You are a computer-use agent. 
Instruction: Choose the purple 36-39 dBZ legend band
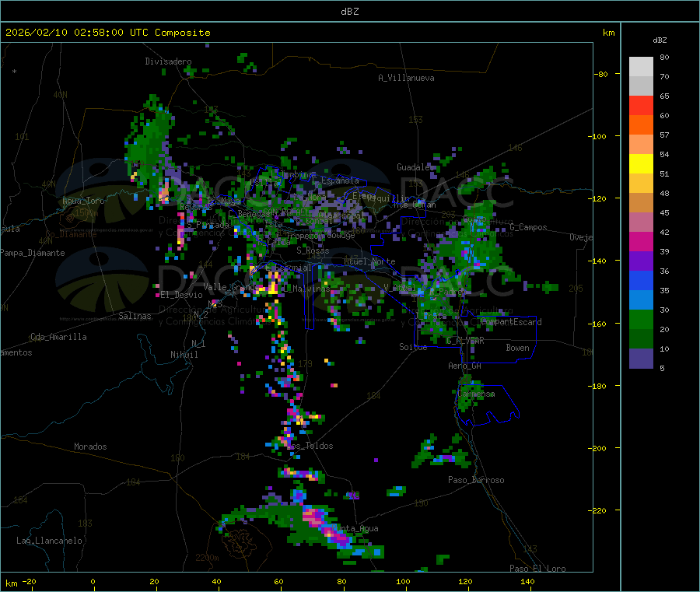pyautogui.click(x=641, y=261)
